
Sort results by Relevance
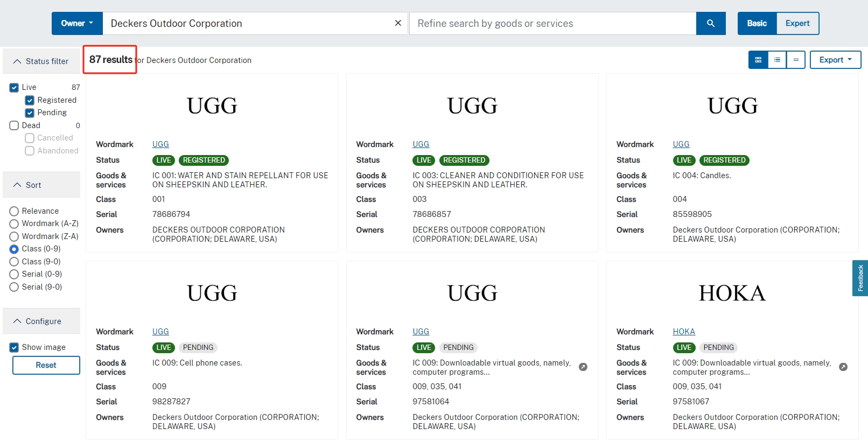[x=14, y=211]
